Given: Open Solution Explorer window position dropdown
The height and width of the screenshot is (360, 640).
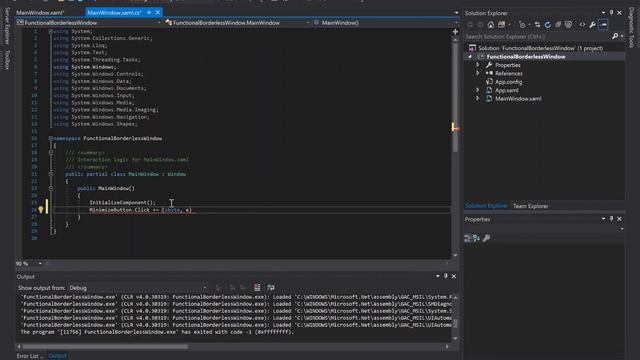Looking at the screenshot, I should coord(603,13).
